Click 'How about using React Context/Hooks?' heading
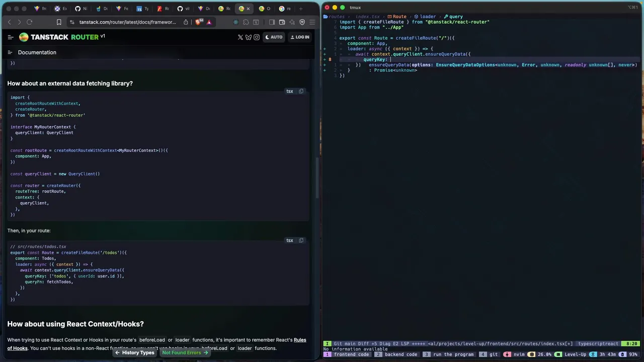This screenshot has height=362, width=644. point(75,324)
